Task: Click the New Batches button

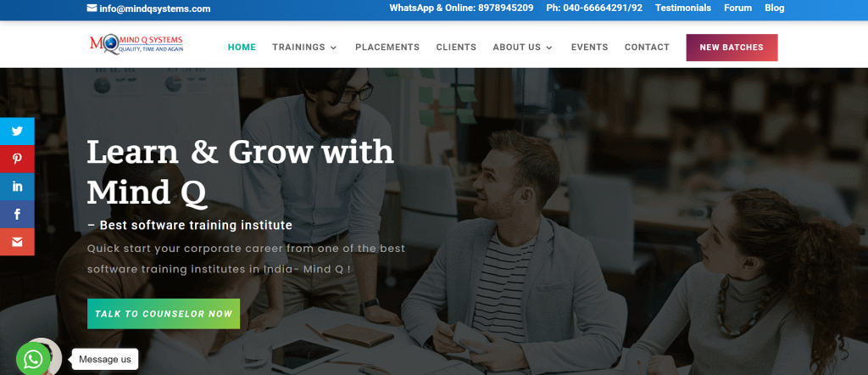Action: pos(732,48)
